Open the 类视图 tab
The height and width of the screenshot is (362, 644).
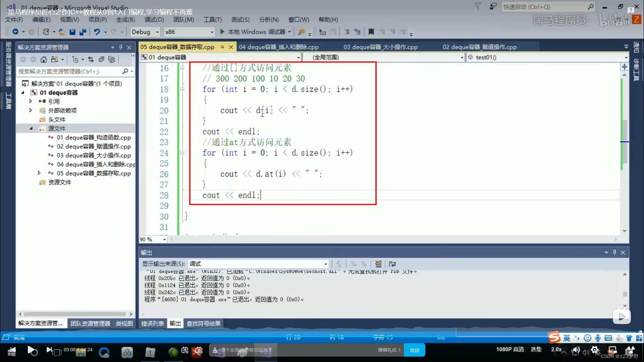pyautogui.click(x=124, y=323)
